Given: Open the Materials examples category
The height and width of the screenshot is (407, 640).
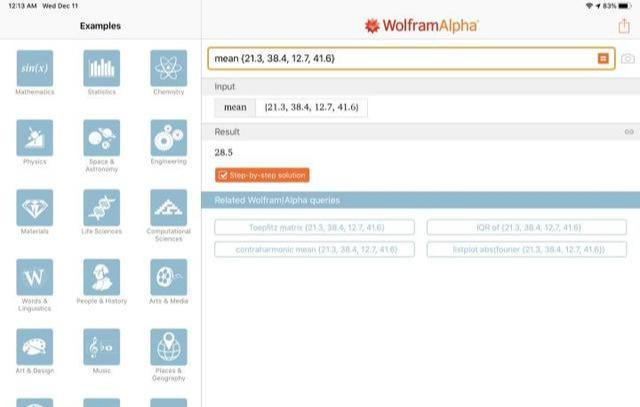Looking at the screenshot, I should [35, 208].
